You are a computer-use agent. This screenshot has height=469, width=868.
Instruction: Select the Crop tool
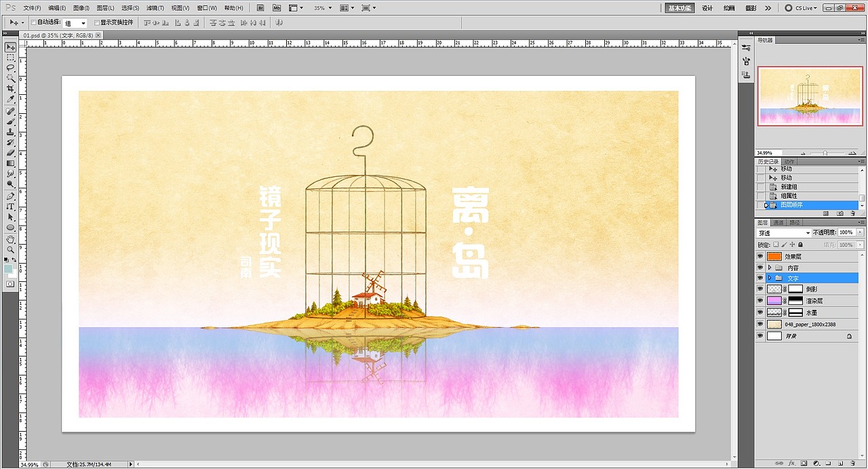[10, 89]
